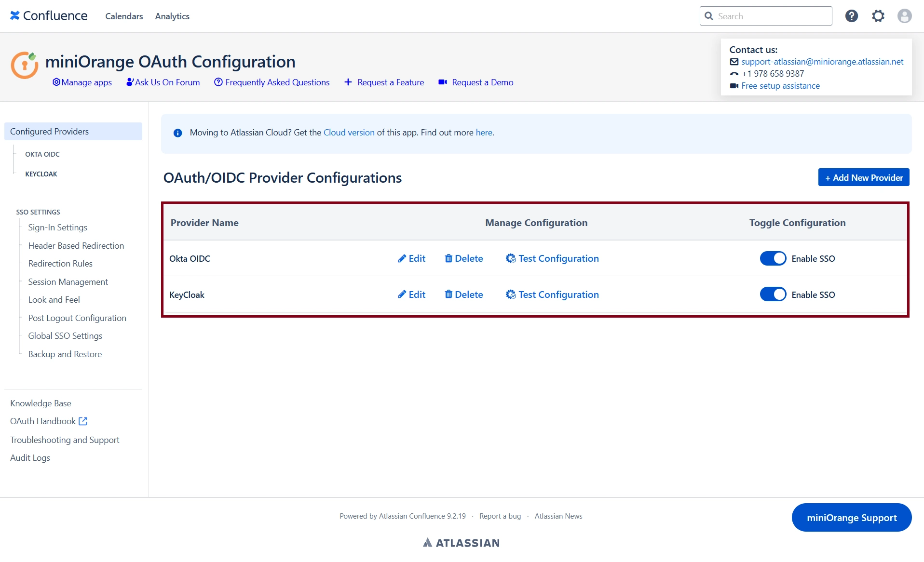Click the miniOrange logo icon

pyautogui.click(x=25, y=65)
